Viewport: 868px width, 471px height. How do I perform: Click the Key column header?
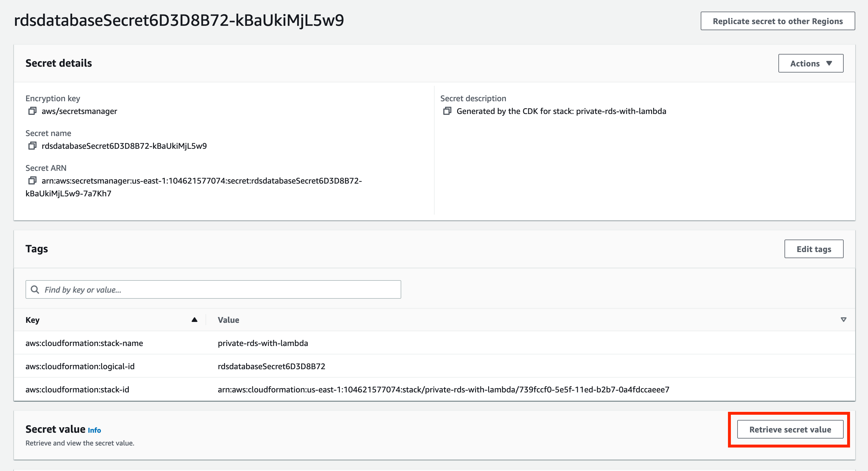(x=33, y=320)
